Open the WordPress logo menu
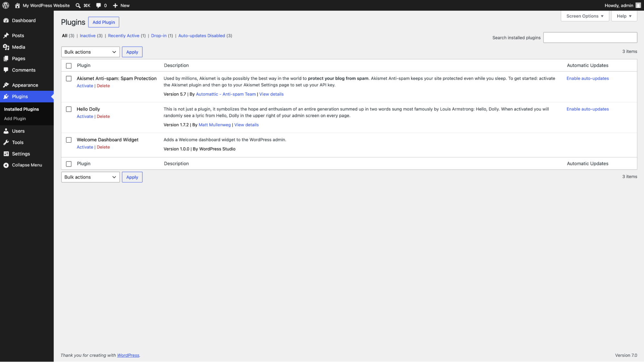The width and height of the screenshot is (644, 362). click(6, 5)
